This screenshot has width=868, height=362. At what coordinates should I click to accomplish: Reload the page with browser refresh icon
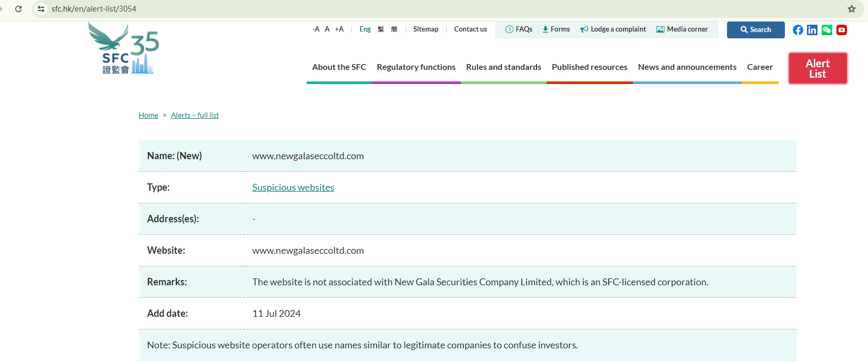18,9
